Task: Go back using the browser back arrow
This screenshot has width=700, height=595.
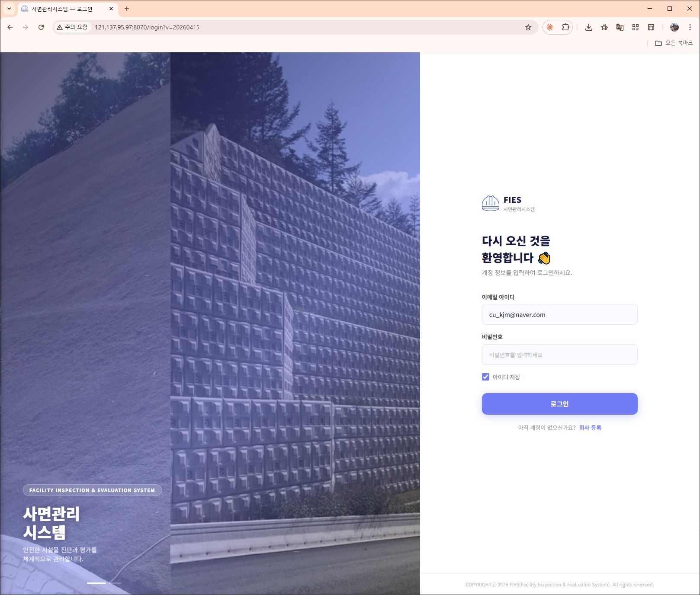Action: pyautogui.click(x=10, y=27)
